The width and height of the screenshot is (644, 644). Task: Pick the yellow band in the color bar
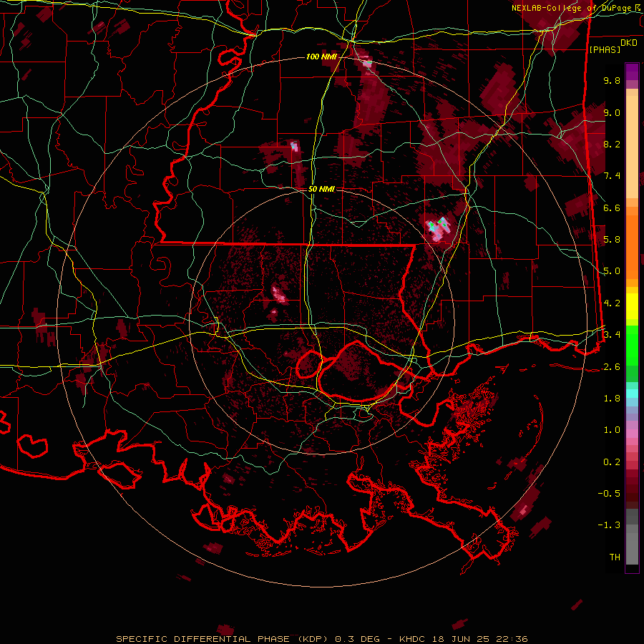[x=632, y=306]
